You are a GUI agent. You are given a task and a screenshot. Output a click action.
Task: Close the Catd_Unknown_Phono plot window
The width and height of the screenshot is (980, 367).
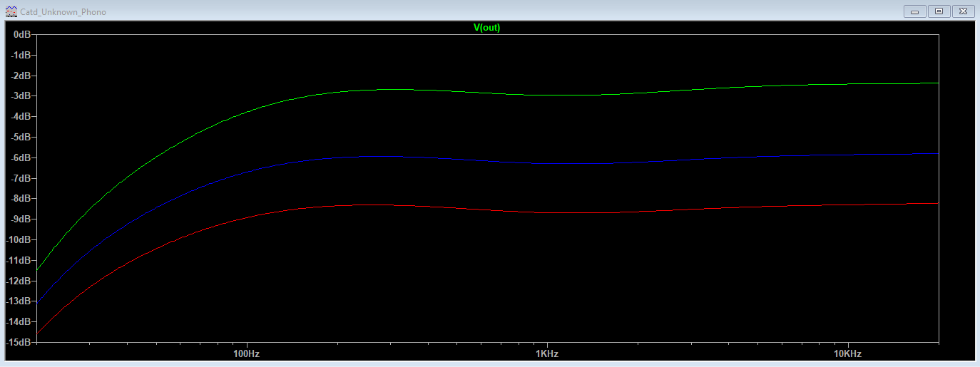pyautogui.click(x=962, y=11)
